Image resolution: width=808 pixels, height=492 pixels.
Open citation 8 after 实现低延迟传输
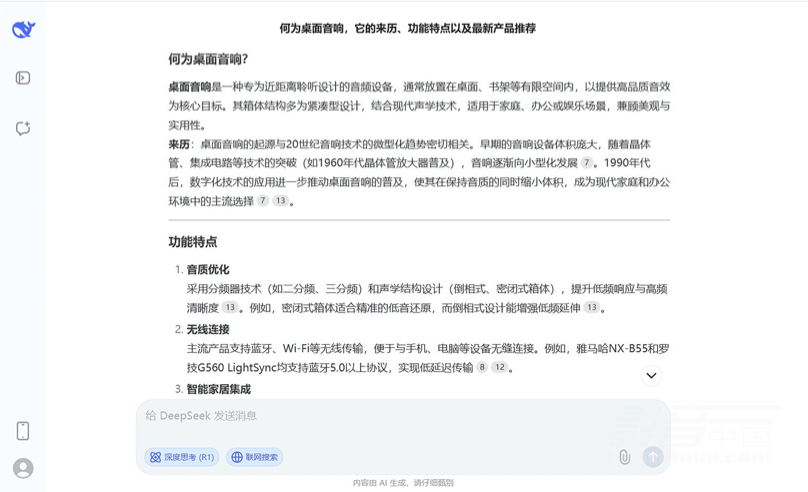pos(482,367)
